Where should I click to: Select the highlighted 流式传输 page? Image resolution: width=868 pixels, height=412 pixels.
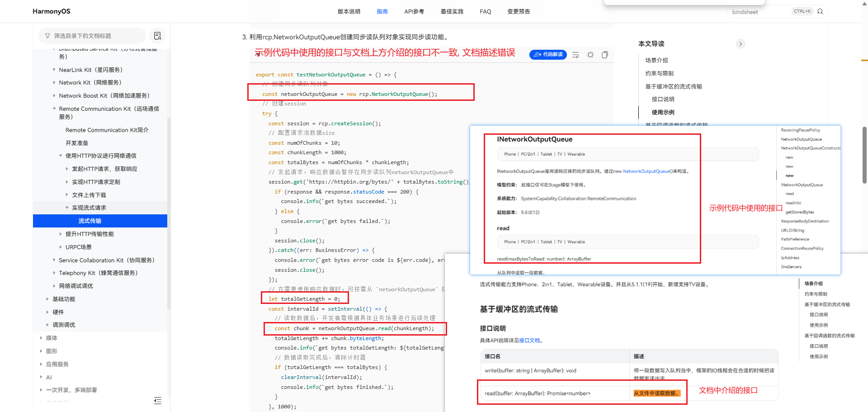(x=100, y=221)
